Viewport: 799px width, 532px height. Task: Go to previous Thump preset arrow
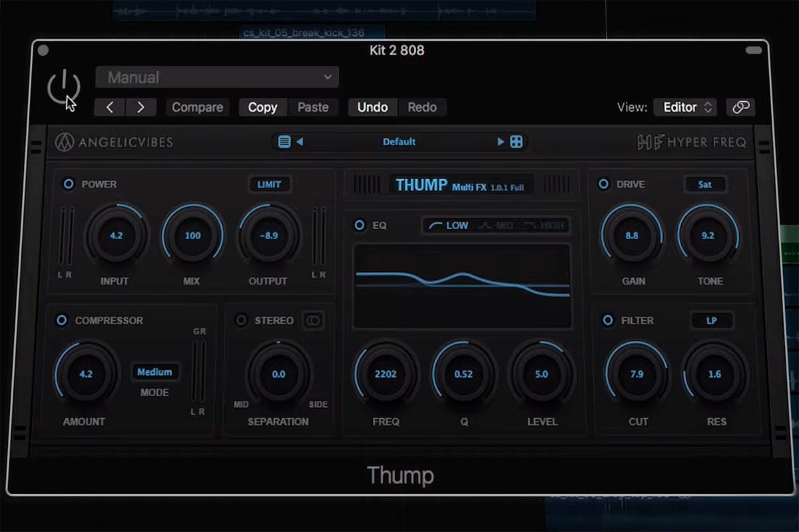[x=300, y=142]
